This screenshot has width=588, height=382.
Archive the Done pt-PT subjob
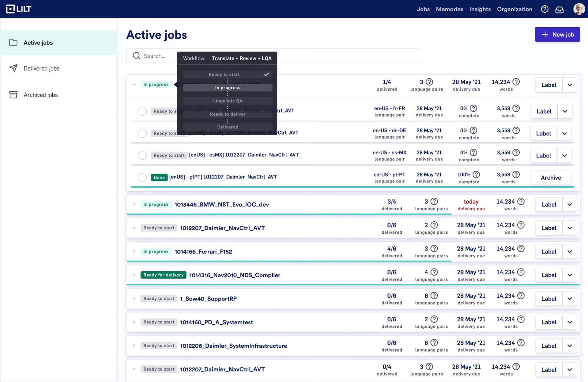tap(551, 178)
